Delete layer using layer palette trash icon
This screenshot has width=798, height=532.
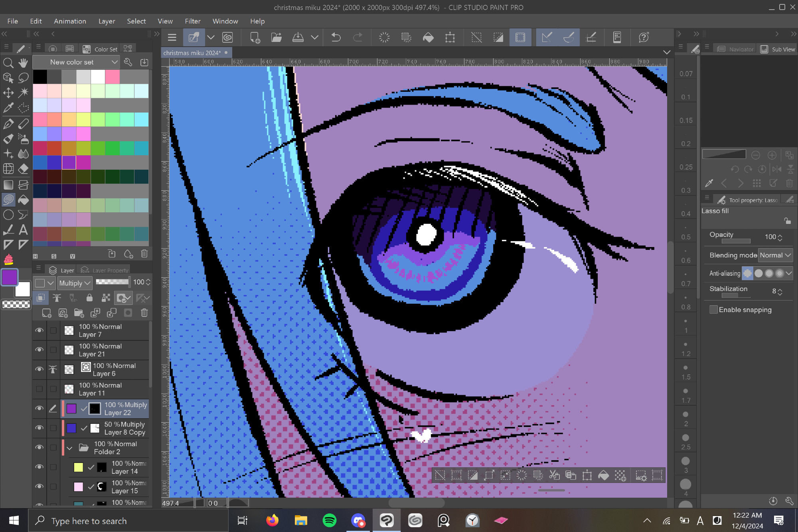[x=144, y=313]
